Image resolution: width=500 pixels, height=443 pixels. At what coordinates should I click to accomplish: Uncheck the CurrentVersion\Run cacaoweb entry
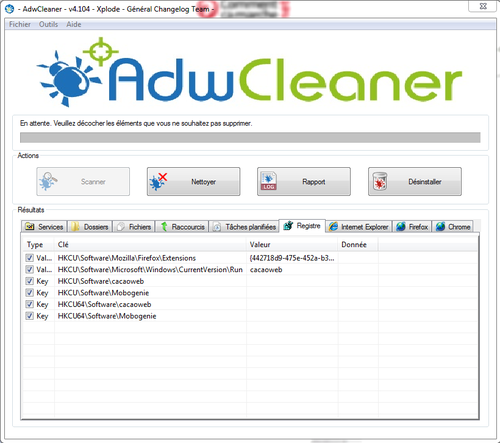pyautogui.click(x=30, y=269)
